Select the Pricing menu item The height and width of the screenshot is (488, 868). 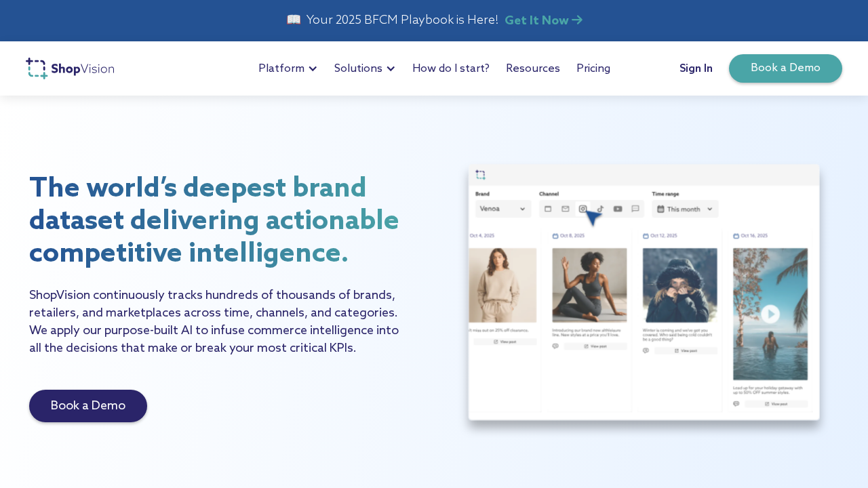pos(593,67)
